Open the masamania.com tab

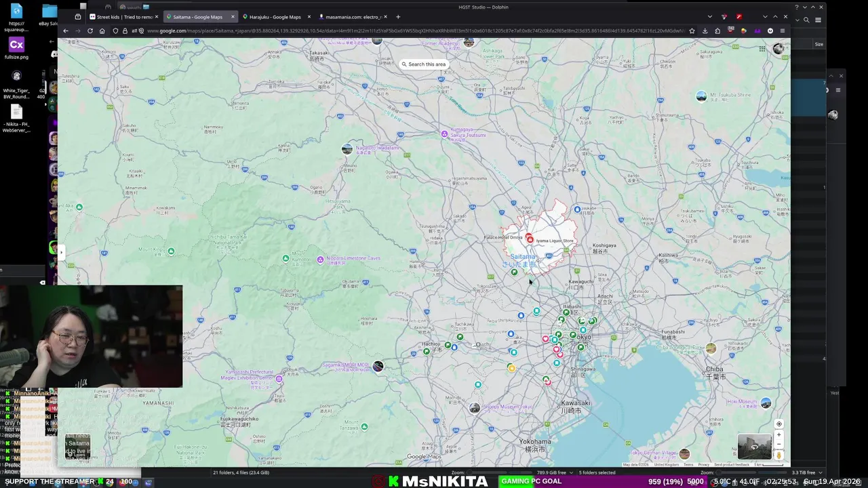point(352,17)
